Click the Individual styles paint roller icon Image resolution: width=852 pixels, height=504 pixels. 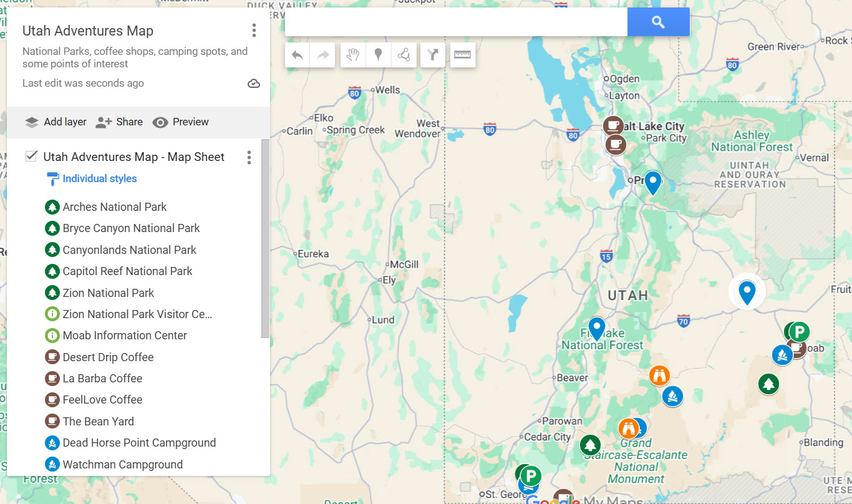tap(53, 179)
